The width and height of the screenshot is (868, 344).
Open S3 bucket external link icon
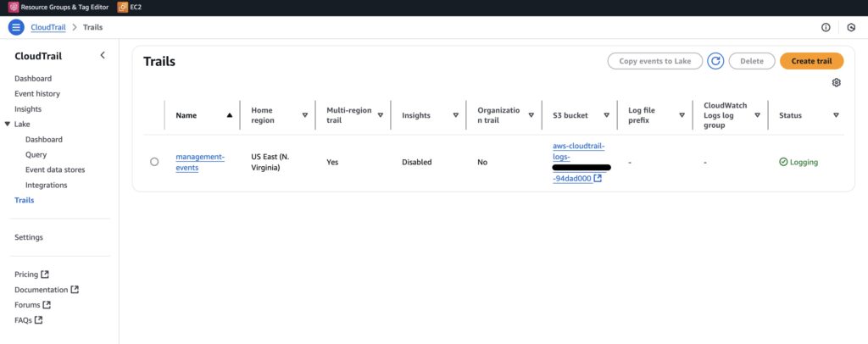pyautogui.click(x=598, y=179)
